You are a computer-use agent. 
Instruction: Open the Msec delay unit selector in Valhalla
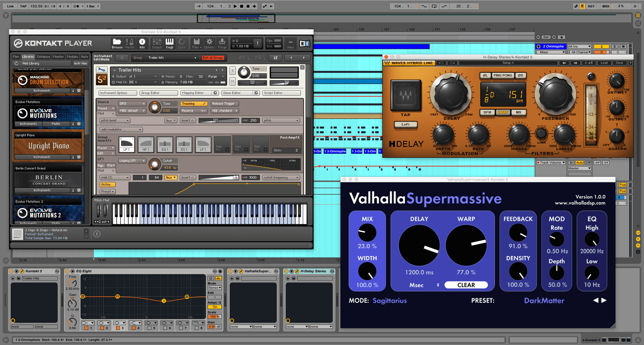click(x=425, y=285)
